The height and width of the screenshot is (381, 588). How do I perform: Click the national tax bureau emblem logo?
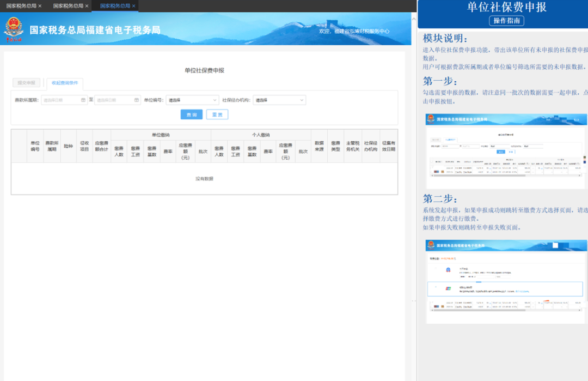pos(14,29)
